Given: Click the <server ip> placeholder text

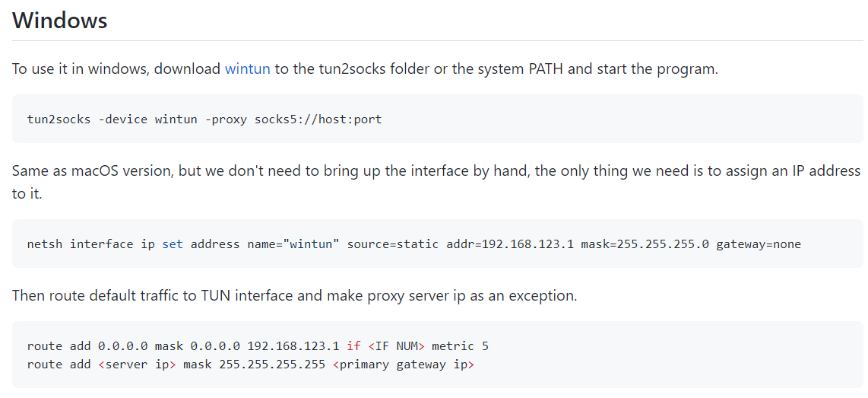Looking at the screenshot, I should (138, 365).
